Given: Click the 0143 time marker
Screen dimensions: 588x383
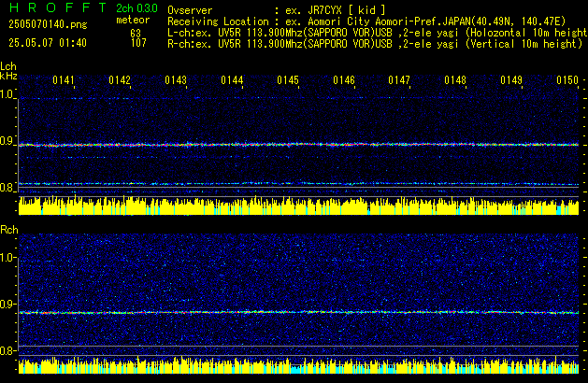Looking at the screenshot, I should click(x=176, y=80).
